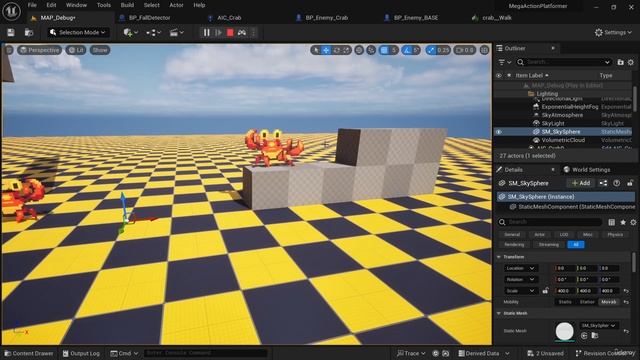Choose the rotate gizmo tool

click(x=336, y=50)
